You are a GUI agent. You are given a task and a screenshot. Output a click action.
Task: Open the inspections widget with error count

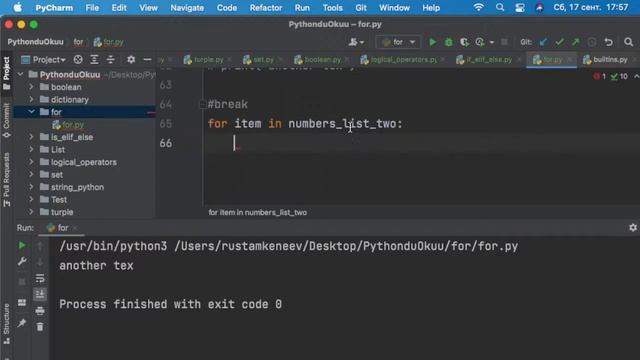click(611, 76)
